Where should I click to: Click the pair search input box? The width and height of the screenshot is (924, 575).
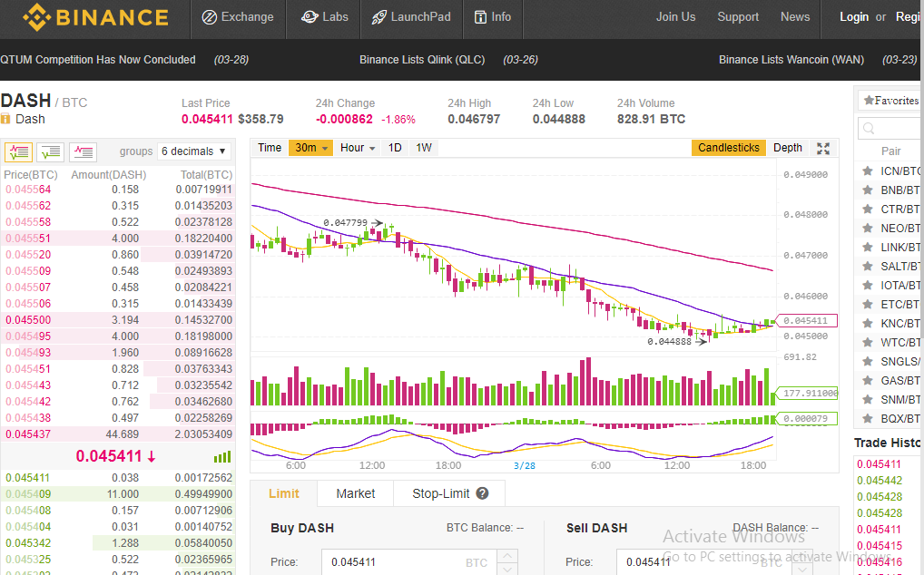(890, 128)
